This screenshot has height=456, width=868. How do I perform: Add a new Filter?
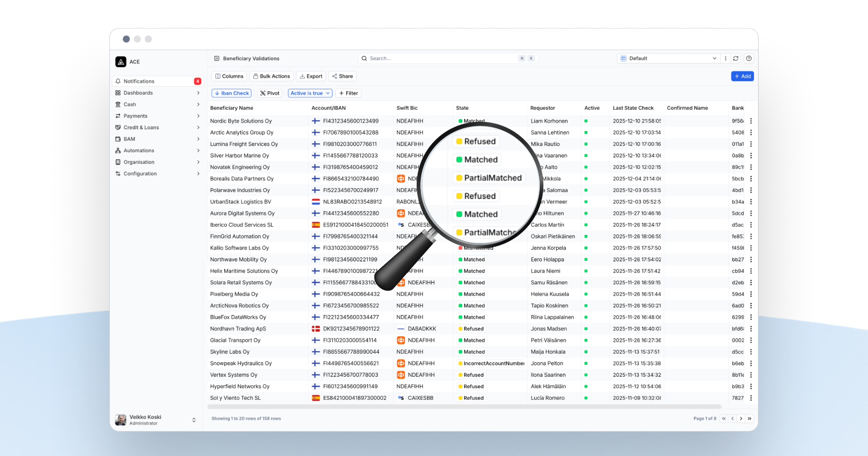pyautogui.click(x=348, y=93)
